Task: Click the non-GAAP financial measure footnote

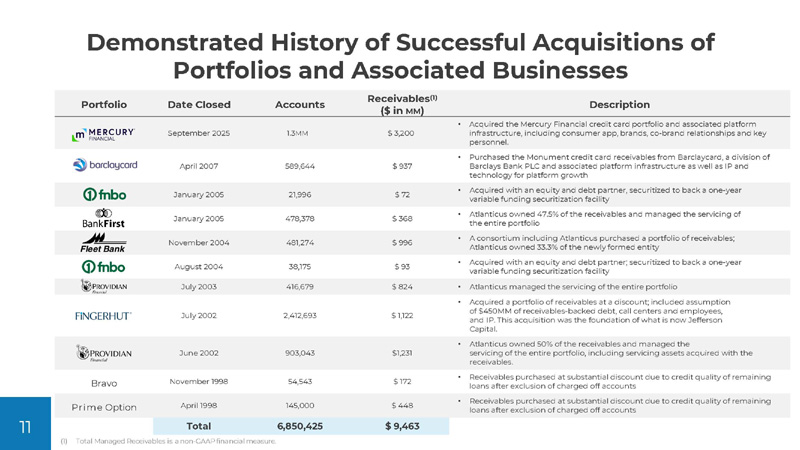Action: coord(168,441)
